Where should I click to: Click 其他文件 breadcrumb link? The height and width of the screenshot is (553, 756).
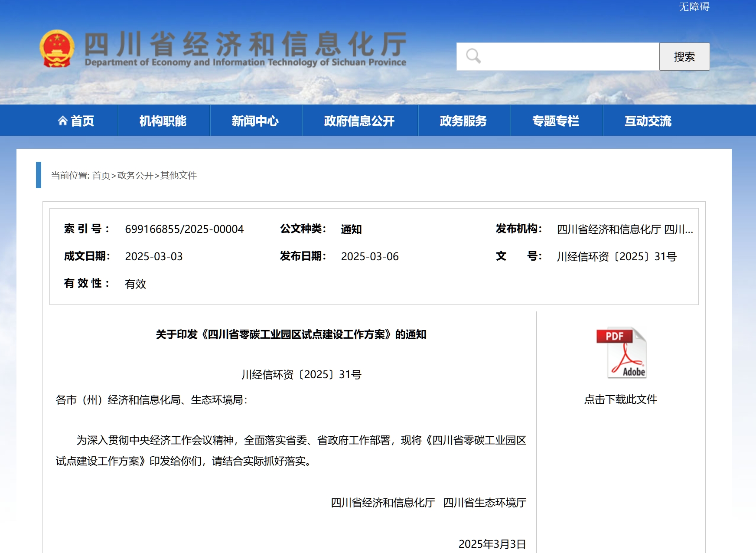[x=179, y=175]
